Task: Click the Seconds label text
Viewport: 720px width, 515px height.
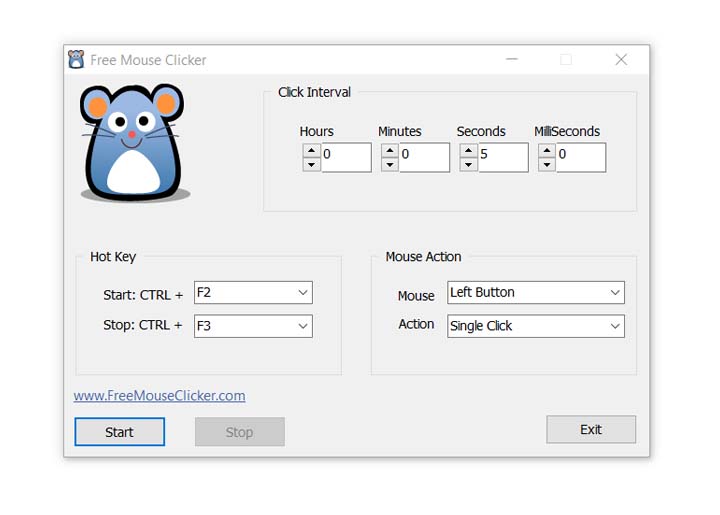Action: point(481,132)
